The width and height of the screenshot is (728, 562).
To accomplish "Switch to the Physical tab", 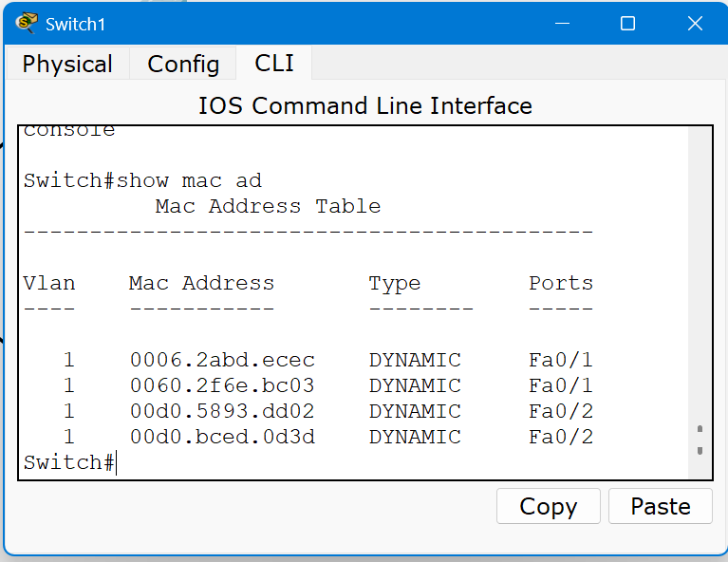I will [67, 64].
